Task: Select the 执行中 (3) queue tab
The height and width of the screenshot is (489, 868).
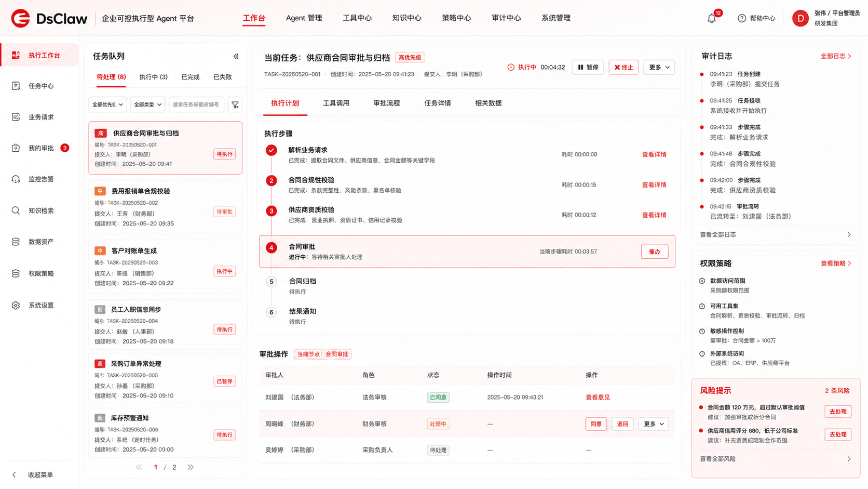Action: pyautogui.click(x=153, y=77)
